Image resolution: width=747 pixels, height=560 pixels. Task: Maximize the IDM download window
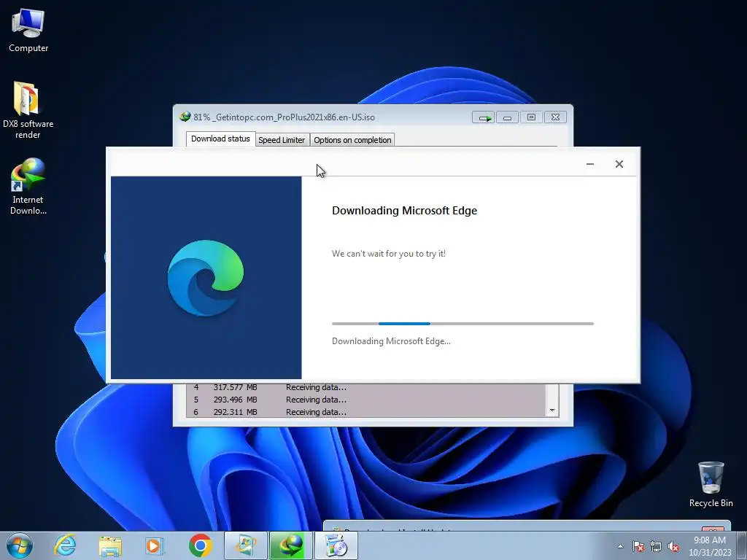point(531,117)
